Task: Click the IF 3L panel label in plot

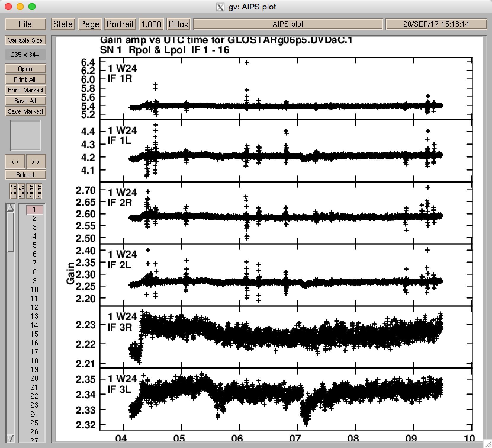Action: point(119,389)
